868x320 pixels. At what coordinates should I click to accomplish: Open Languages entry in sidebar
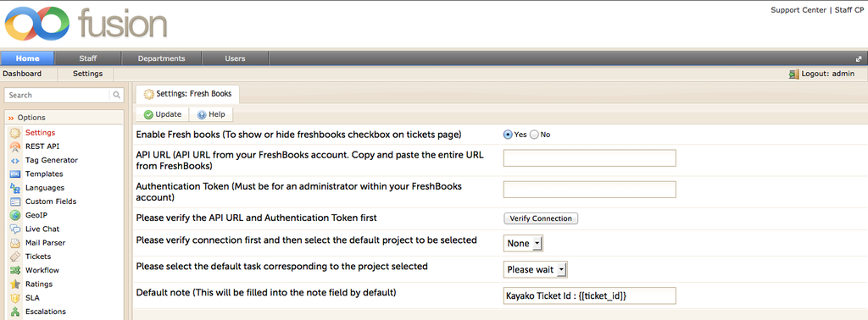pyautogui.click(x=45, y=188)
